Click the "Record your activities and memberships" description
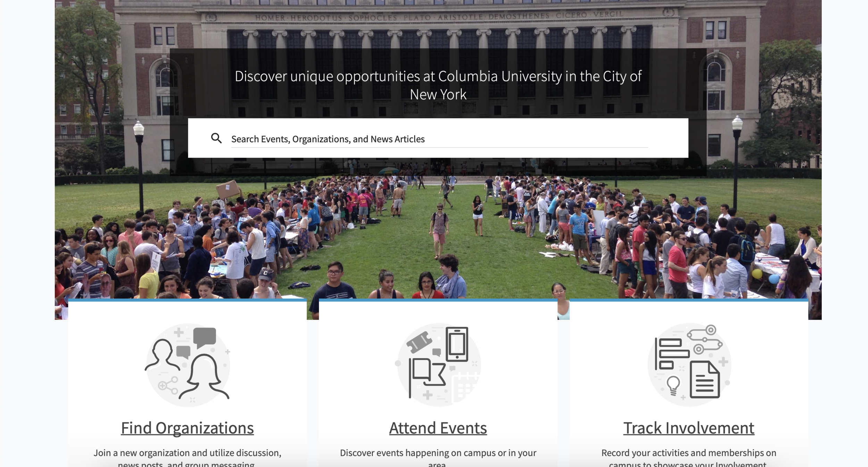 coord(689,458)
